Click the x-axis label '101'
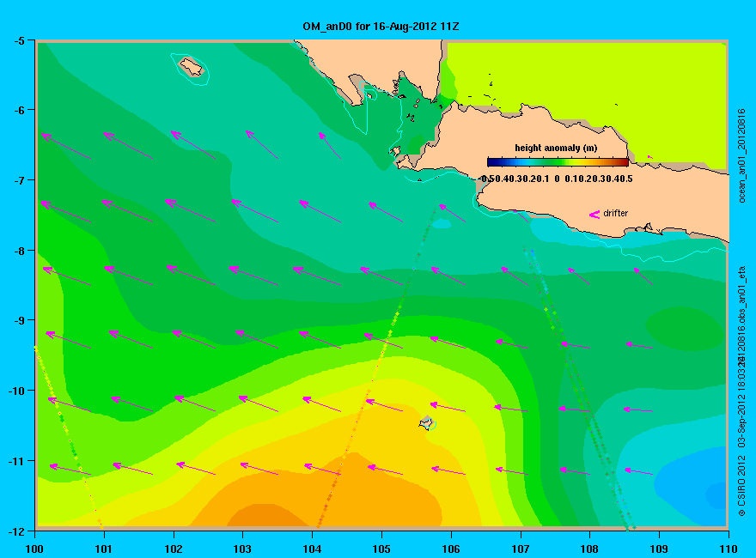Image resolution: width=756 pixels, height=558 pixels. [104, 549]
